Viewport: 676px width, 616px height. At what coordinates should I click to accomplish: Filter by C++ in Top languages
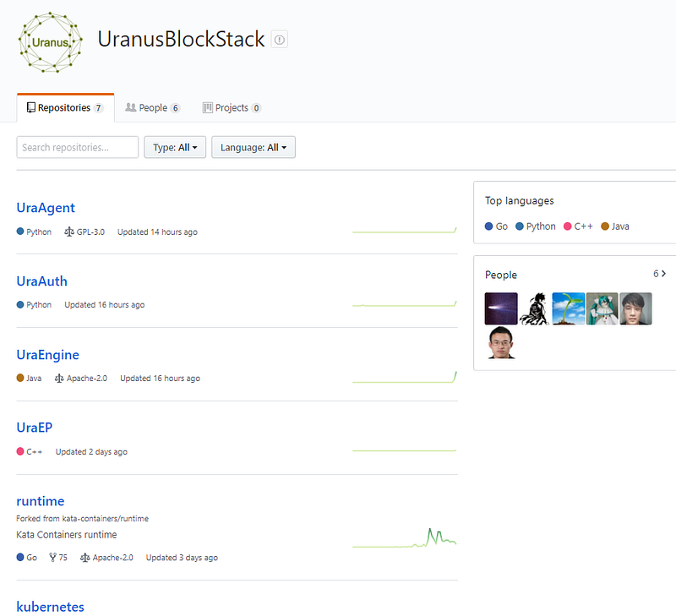point(578,226)
